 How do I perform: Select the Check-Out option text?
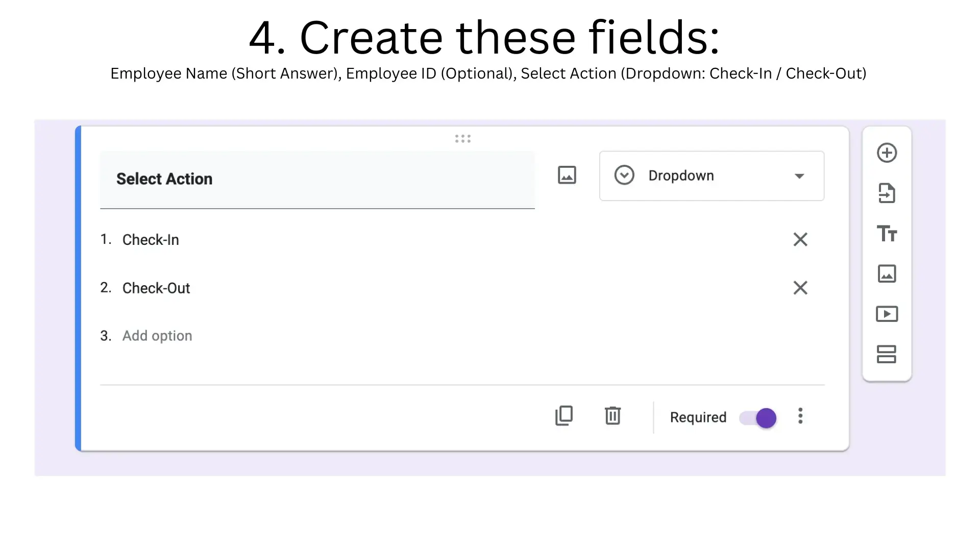pyautogui.click(x=156, y=288)
